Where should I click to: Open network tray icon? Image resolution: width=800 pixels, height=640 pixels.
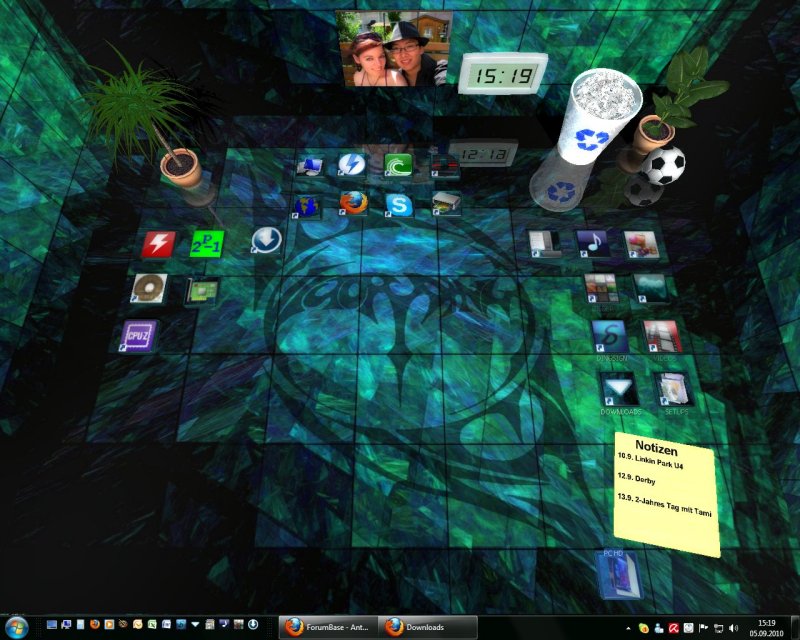pyautogui.click(x=718, y=628)
